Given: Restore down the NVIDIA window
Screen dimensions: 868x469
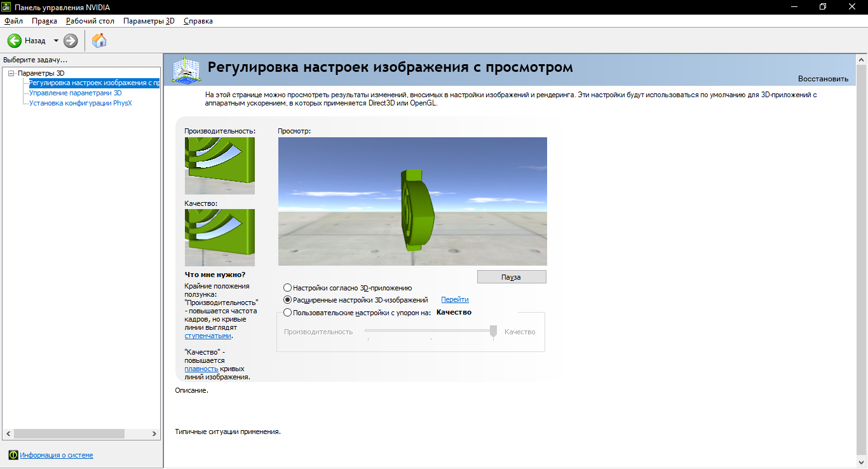Looking at the screenshot, I should (824, 6).
